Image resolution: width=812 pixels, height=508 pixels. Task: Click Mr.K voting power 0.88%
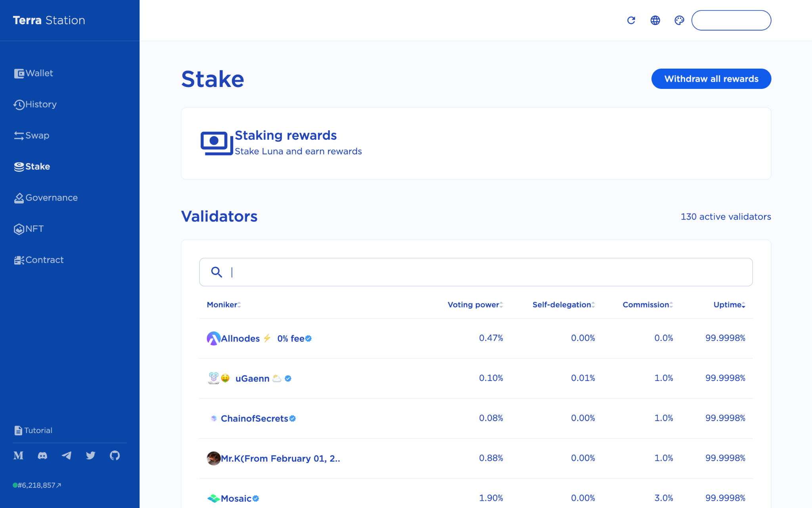point(491,458)
